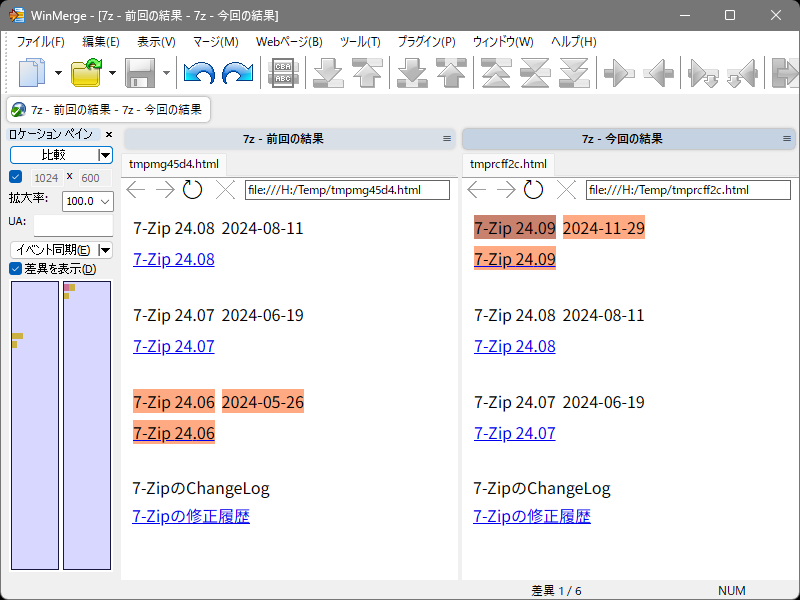800x600 pixels.
Task: Toggle the fixed size checkbox beside 1024
Action: [x=15, y=177]
